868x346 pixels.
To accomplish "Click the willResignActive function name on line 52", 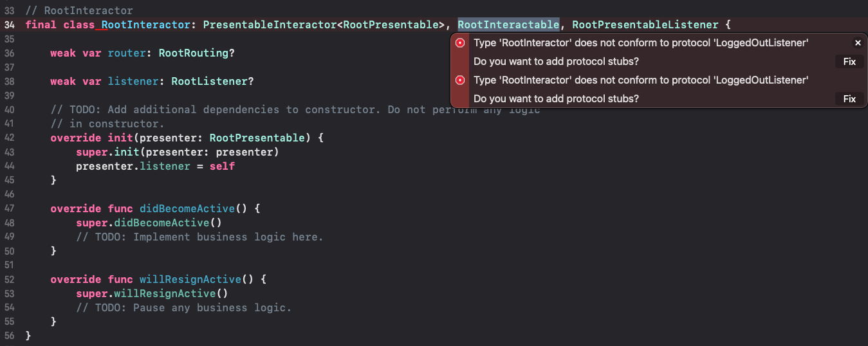I will [x=190, y=280].
